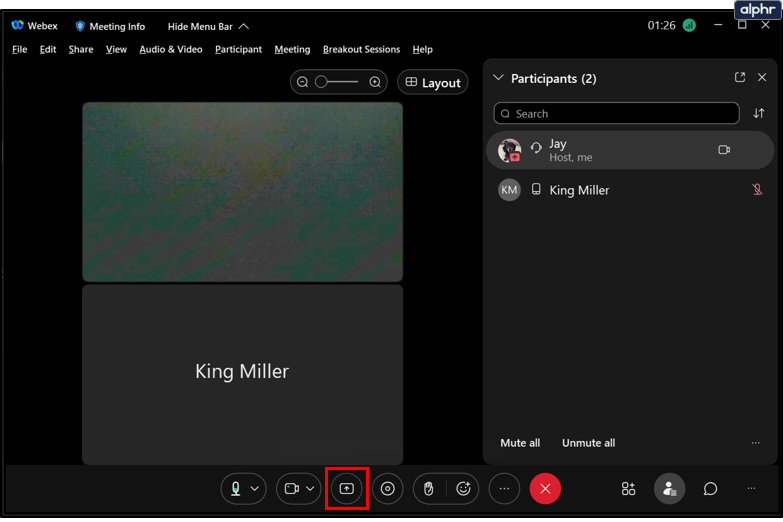Open the File menu

19,49
